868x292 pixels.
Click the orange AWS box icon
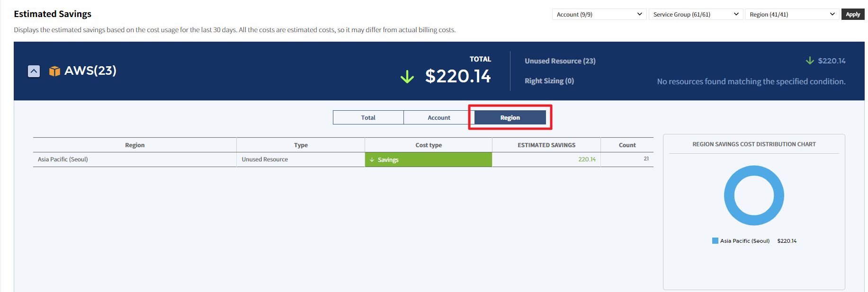point(55,71)
